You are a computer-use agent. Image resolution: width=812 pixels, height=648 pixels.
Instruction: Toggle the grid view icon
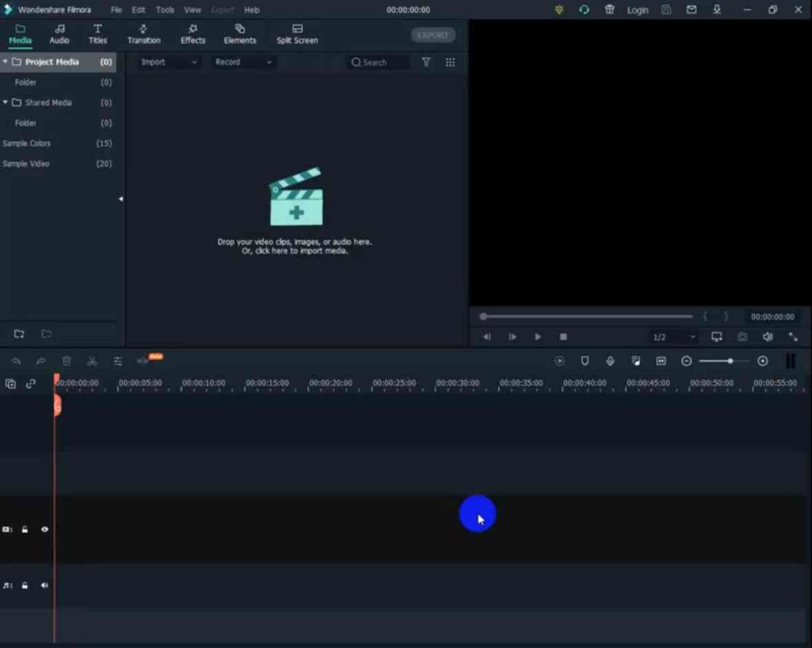450,62
